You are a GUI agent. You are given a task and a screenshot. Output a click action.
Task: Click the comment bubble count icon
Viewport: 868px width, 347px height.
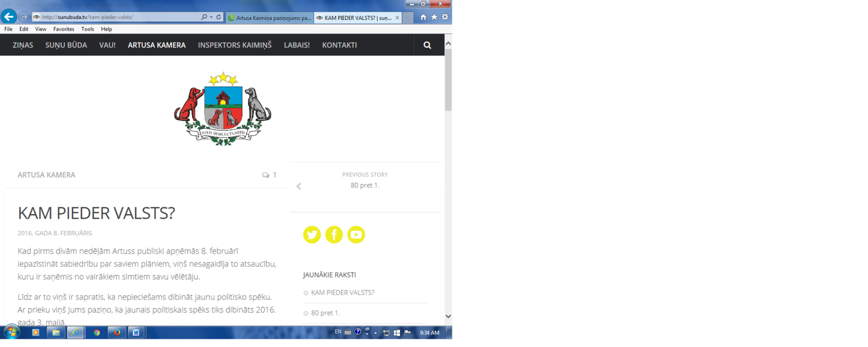click(x=266, y=175)
